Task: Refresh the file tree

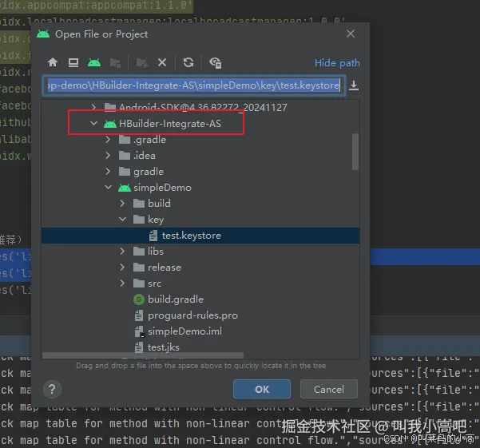Action: pyautogui.click(x=188, y=62)
